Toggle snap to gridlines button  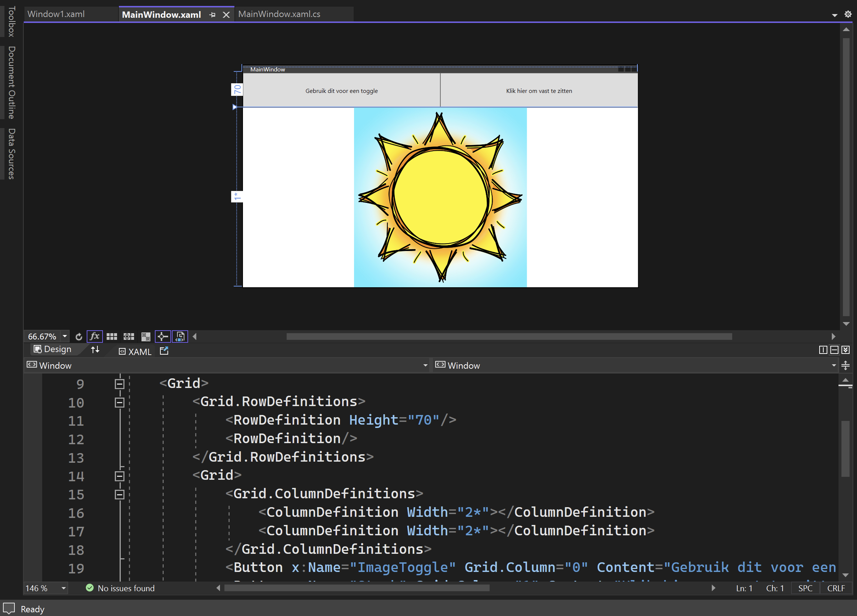point(129,337)
